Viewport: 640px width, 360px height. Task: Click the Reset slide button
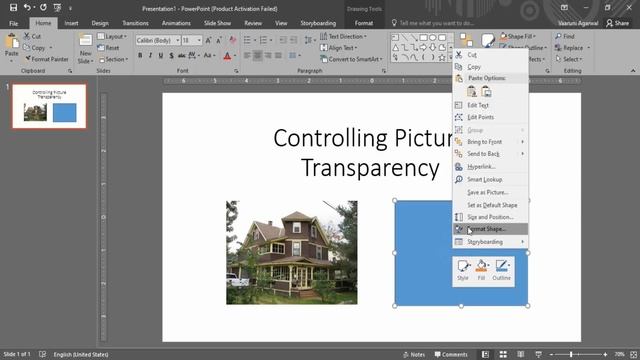pos(109,48)
